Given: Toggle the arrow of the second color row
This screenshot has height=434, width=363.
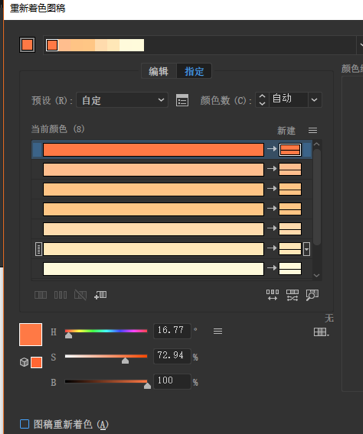Looking at the screenshot, I should pyautogui.click(x=272, y=169).
